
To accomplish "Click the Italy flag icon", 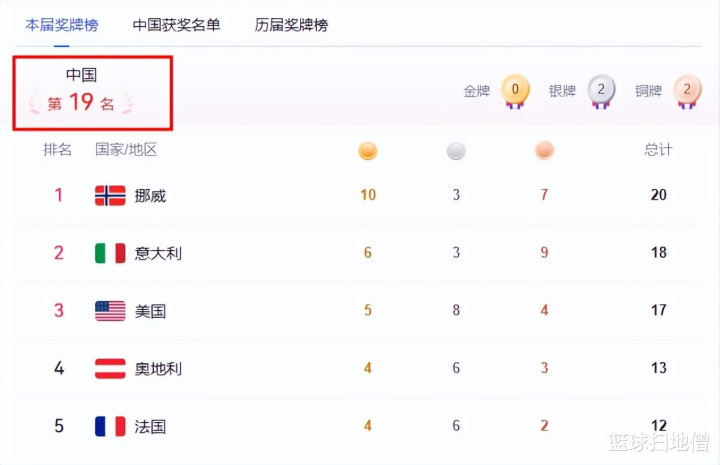I will pyautogui.click(x=110, y=253).
